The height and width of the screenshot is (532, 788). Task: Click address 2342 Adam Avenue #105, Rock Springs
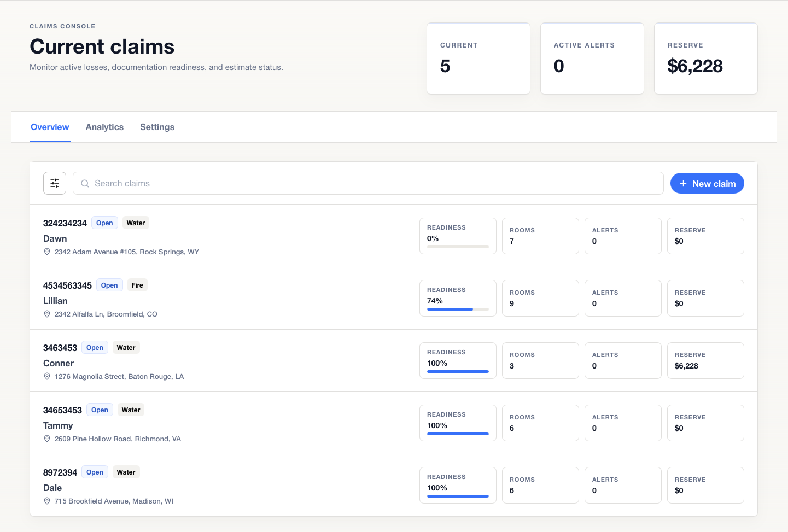(127, 252)
